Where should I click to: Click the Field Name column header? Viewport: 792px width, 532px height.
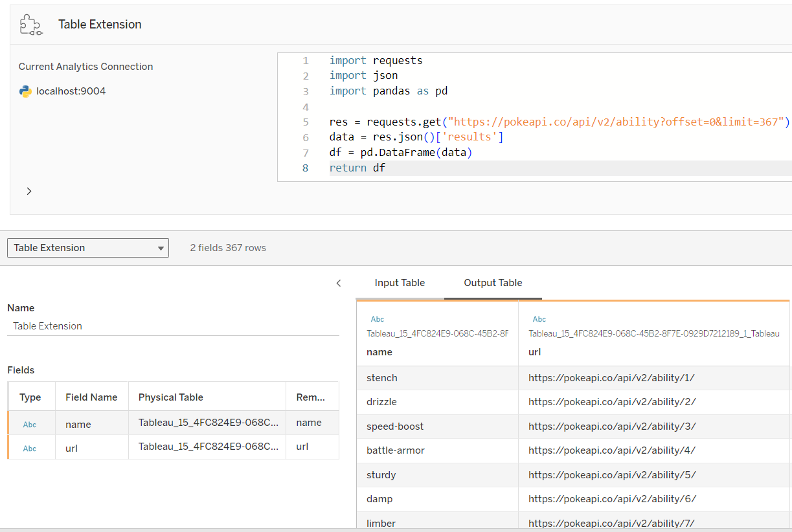[x=91, y=397]
